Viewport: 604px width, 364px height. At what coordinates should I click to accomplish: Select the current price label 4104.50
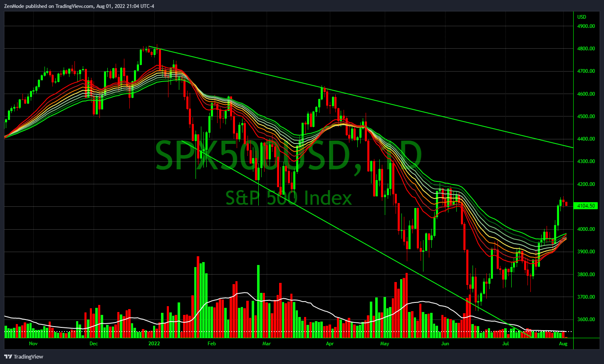586,206
